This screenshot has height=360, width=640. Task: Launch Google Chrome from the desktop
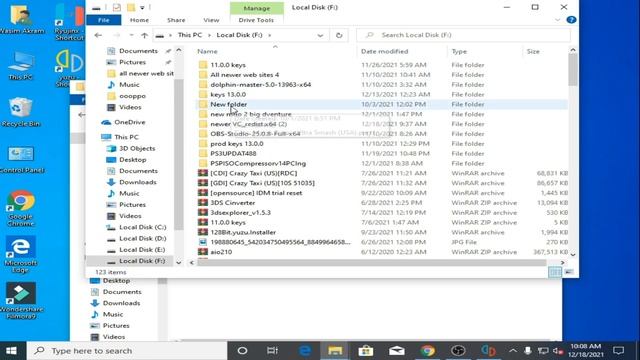click(x=20, y=208)
